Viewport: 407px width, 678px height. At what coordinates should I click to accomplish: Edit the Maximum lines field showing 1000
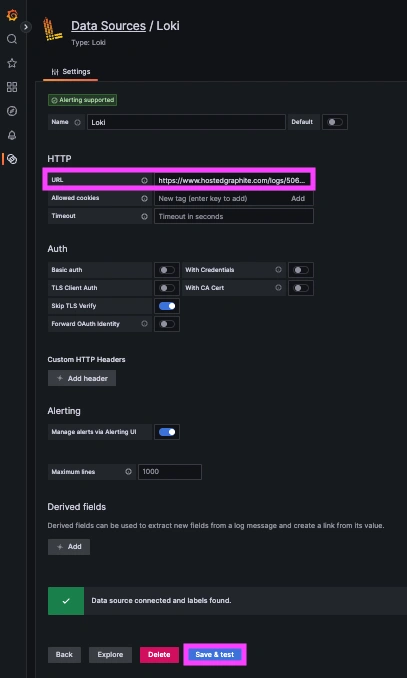click(x=170, y=472)
